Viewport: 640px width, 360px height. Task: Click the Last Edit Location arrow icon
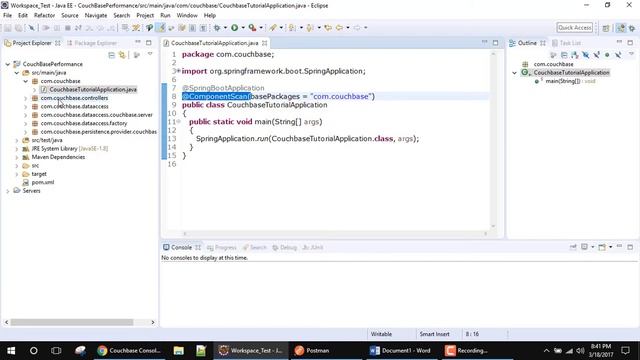[328, 28]
